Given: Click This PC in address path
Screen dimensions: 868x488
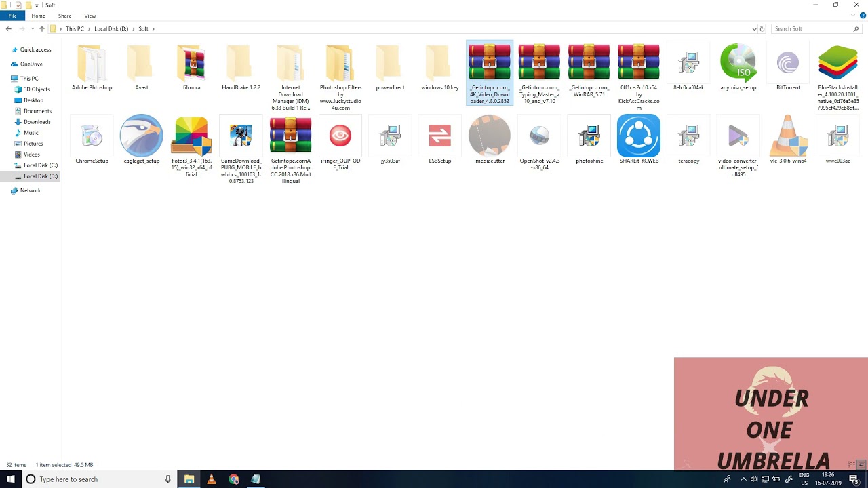Looking at the screenshot, I should (75, 29).
